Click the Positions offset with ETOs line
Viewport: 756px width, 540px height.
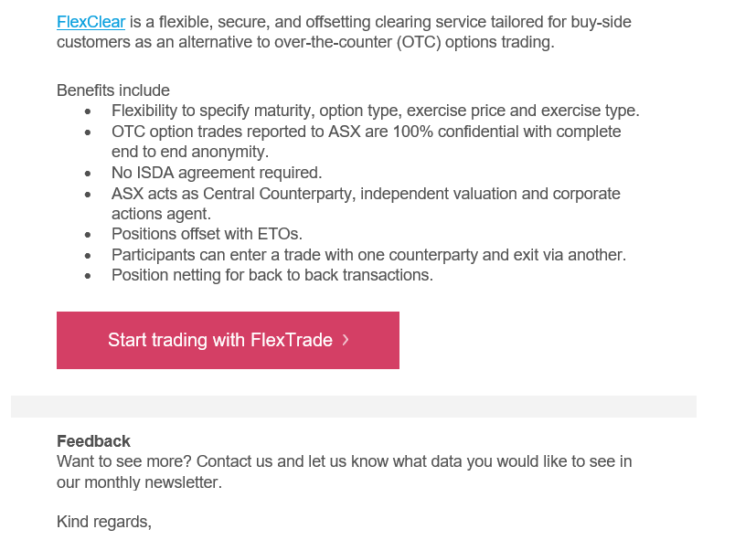point(207,234)
